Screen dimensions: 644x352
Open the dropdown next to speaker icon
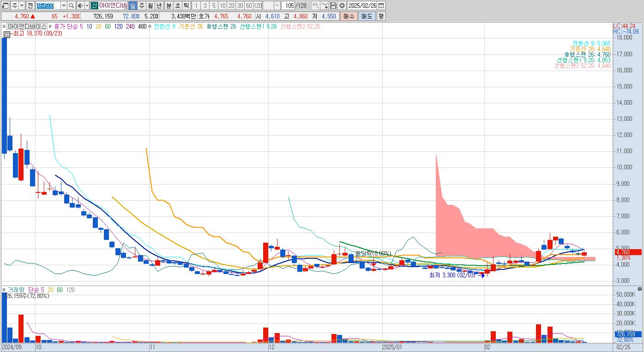point(87,6)
